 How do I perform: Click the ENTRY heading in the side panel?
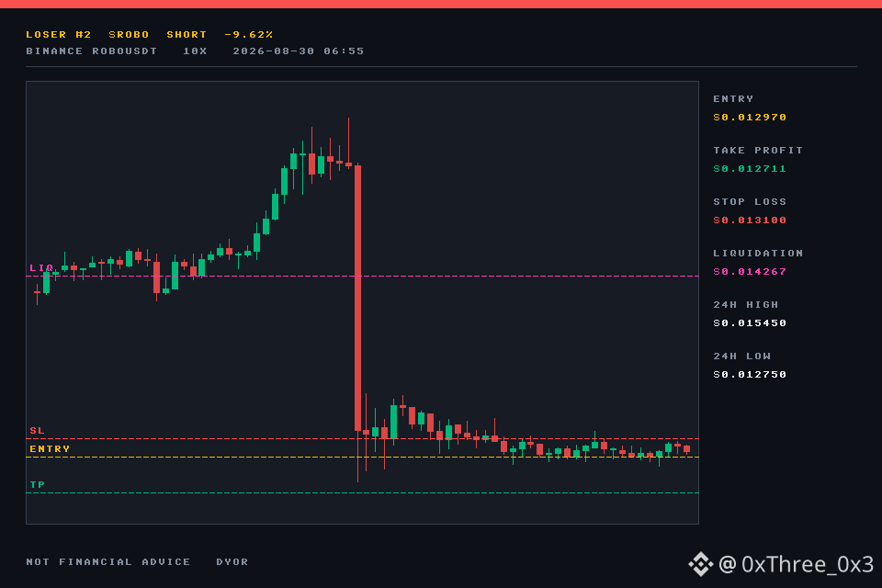coord(733,98)
